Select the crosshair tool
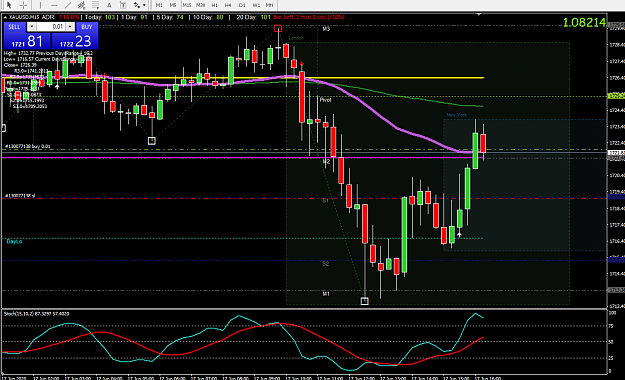625x380 pixels. click(x=24, y=5)
